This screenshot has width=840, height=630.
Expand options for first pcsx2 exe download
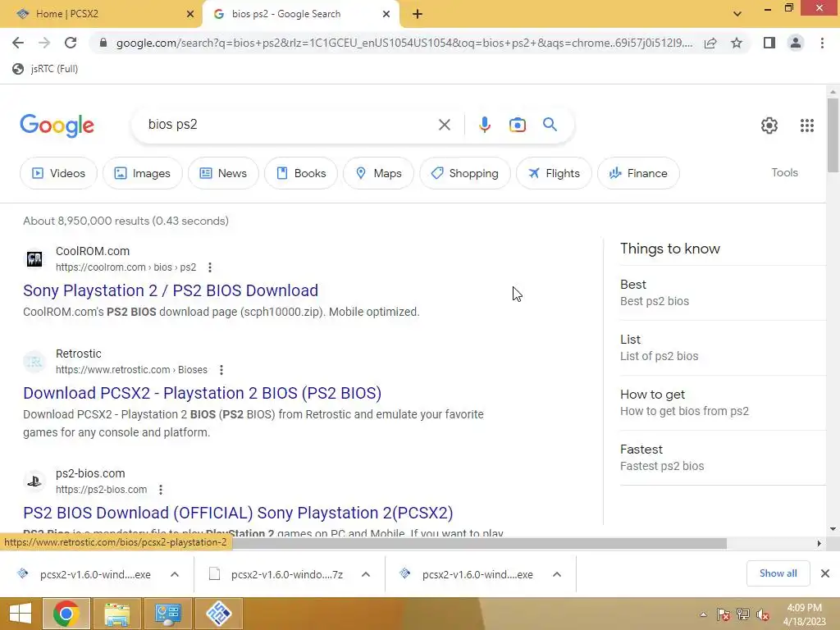(175, 574)
